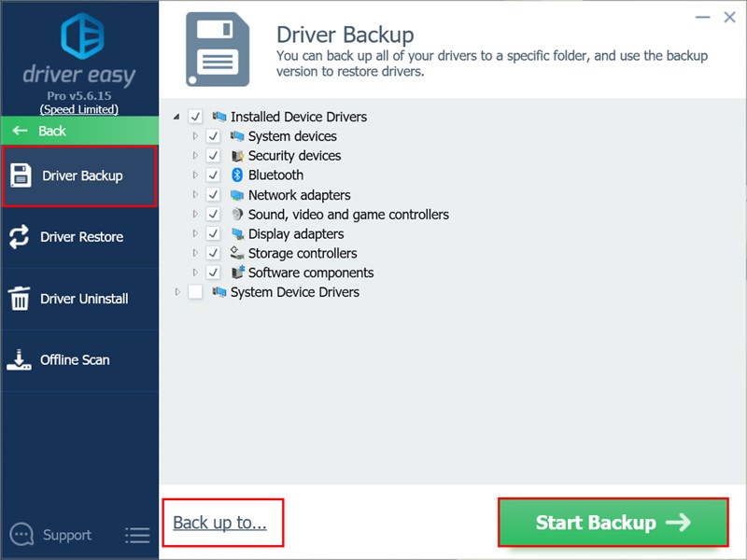The height and width of the screenshot is (560, 747).
Task: Click the Driver Backup floppy disk icon in sidebar
Action: 21,175
